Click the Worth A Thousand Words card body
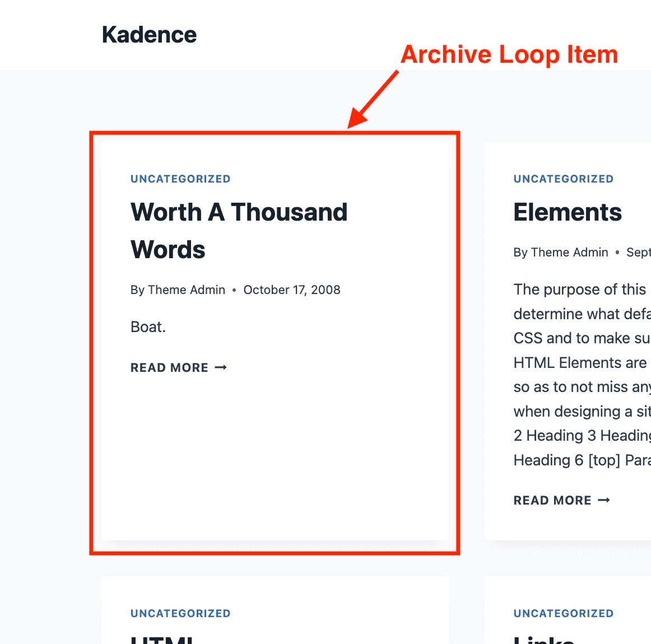 [275, 448]
